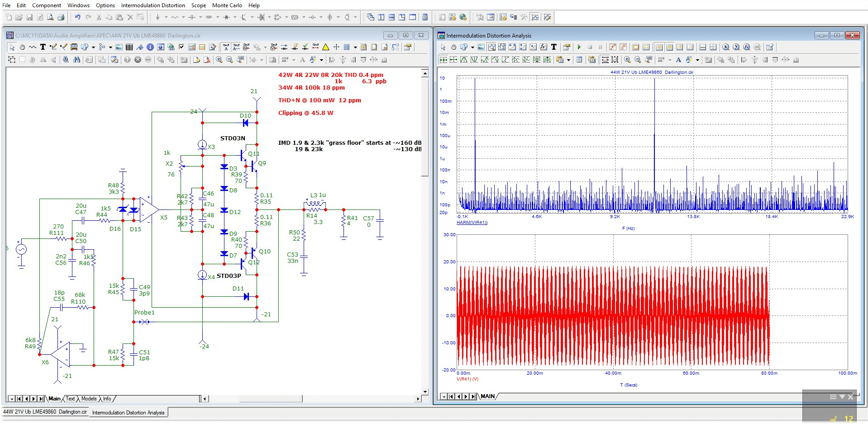Image resolution: width=868 pixels, height=424 pixels.
Task: Click the Save diskette icon
Action: coord(29,17)
